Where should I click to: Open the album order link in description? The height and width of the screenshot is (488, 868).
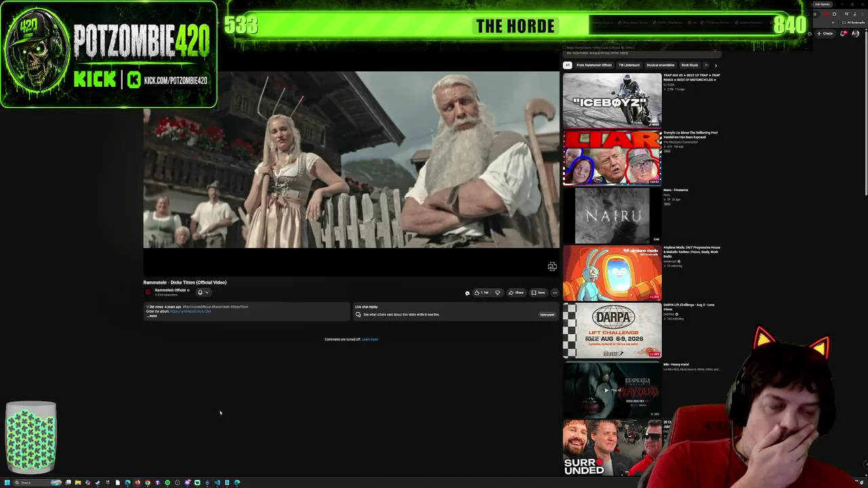tap(191, 311)
